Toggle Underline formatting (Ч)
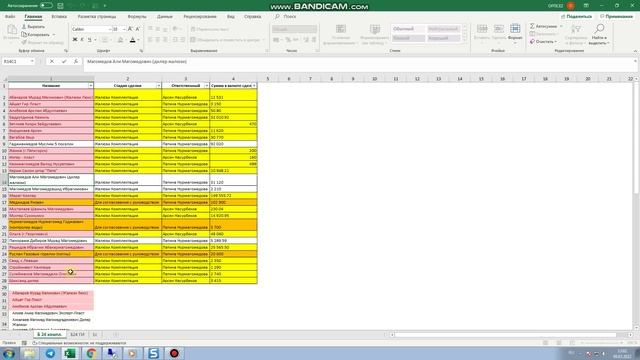 pyautogui.click(x=89, y=40)
